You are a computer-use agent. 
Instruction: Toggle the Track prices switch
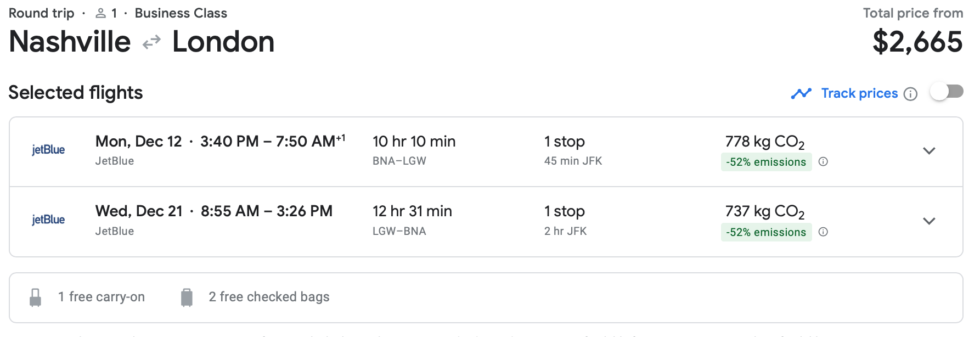click(947, 92)
